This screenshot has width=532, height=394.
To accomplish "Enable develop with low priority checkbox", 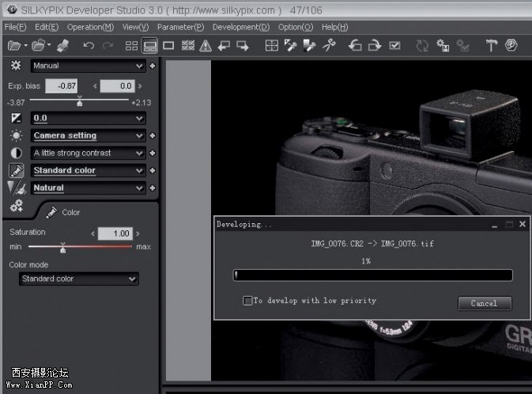I will (248, 301).
